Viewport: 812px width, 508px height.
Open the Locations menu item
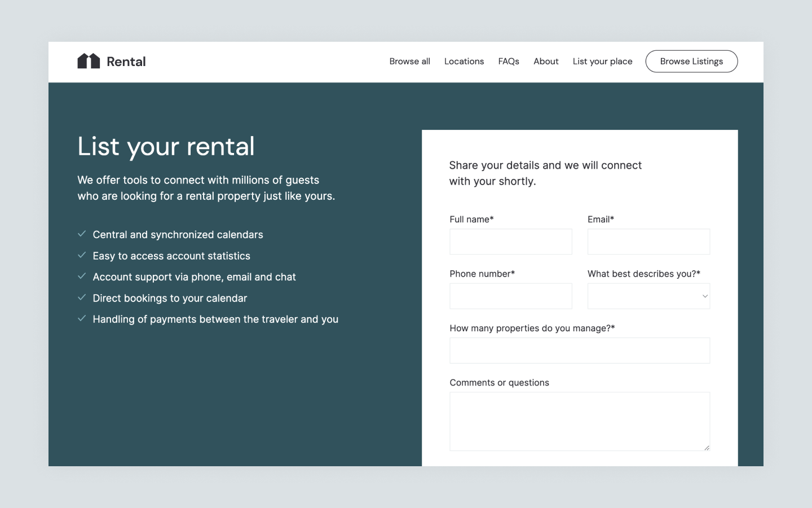pos(464,61)
